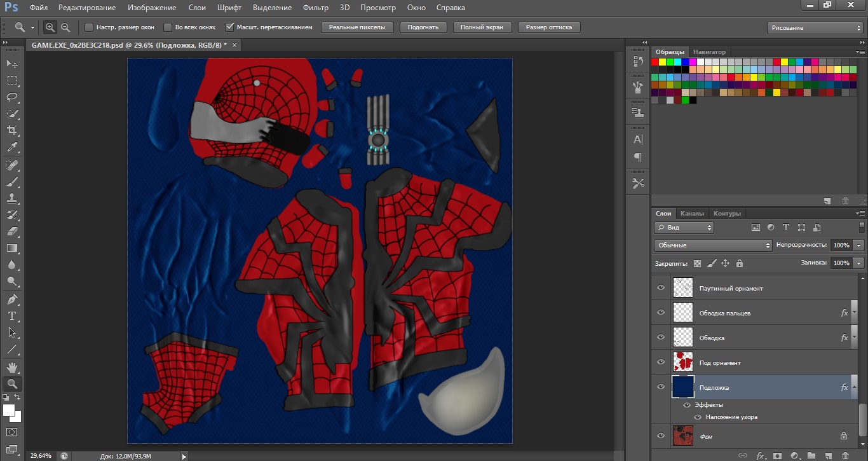Select the Eraser tool
The width and height of the screenshot is (868, 461).
point(12,231)
